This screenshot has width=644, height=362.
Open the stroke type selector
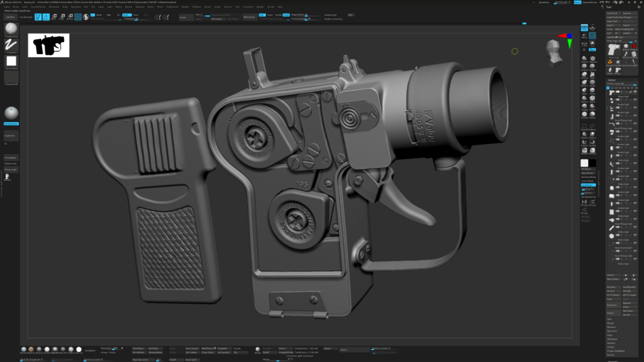coord(11,45)
